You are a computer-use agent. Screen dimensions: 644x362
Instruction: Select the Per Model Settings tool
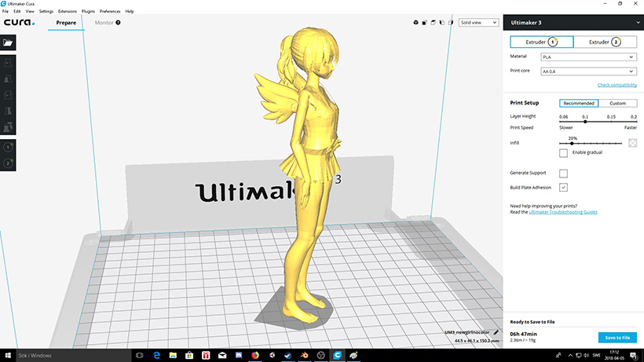click(x=8, y=127)
